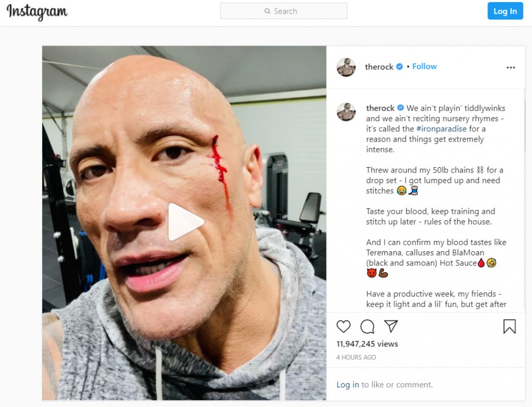This screenshot has height=407, width=532.
Task: Click therock username in caption
Action: coord(380,108)
